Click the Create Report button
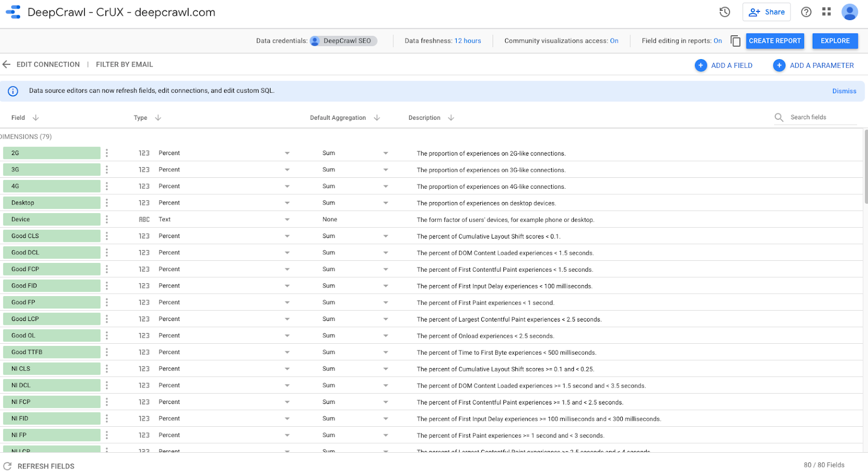868x475 pixels. click(x=775, y=41)
